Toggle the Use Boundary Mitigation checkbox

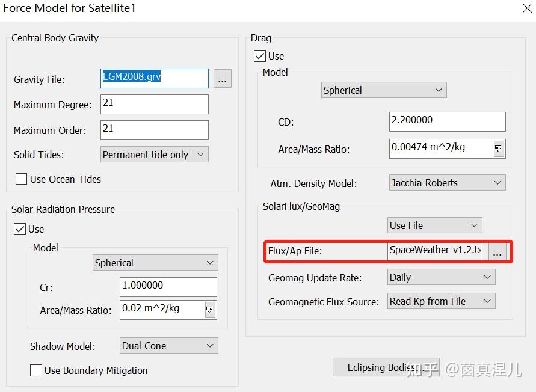click(x=36, y=370)
